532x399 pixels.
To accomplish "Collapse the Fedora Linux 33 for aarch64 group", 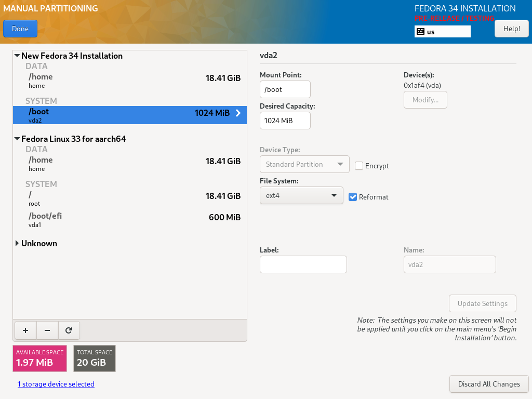I will pos(17,139).
